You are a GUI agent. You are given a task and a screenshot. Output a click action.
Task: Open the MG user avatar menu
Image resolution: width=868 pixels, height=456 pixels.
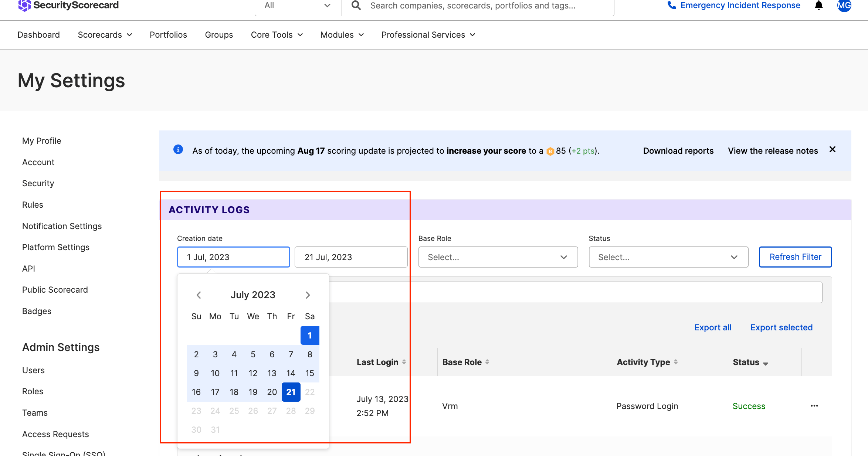(844, 6)
